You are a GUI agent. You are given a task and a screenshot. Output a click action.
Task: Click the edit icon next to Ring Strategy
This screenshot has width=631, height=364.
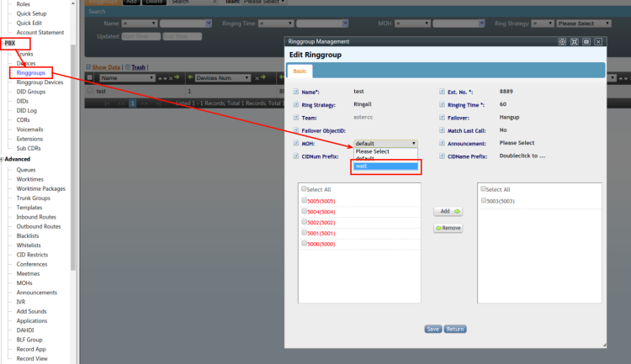pos(295,104)
